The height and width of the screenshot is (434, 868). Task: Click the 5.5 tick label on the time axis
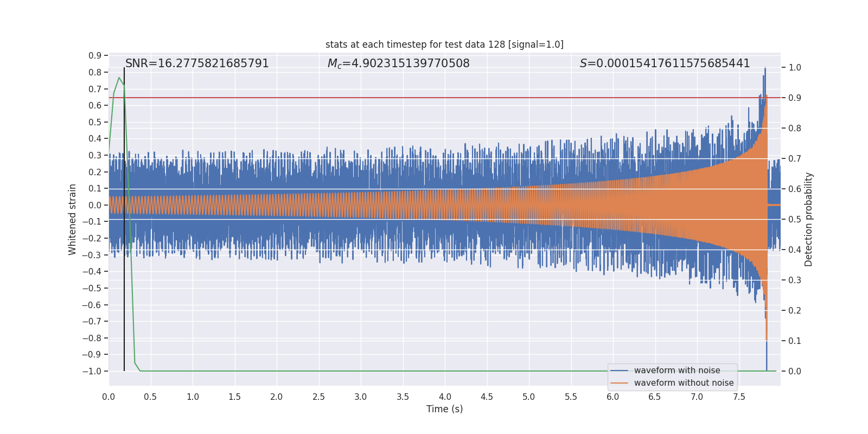point(571,397)
